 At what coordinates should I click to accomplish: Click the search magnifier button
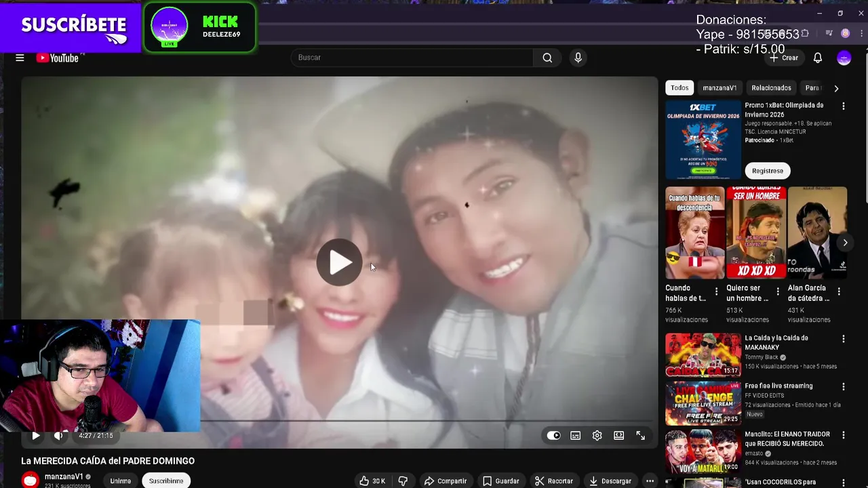point(547,58)
